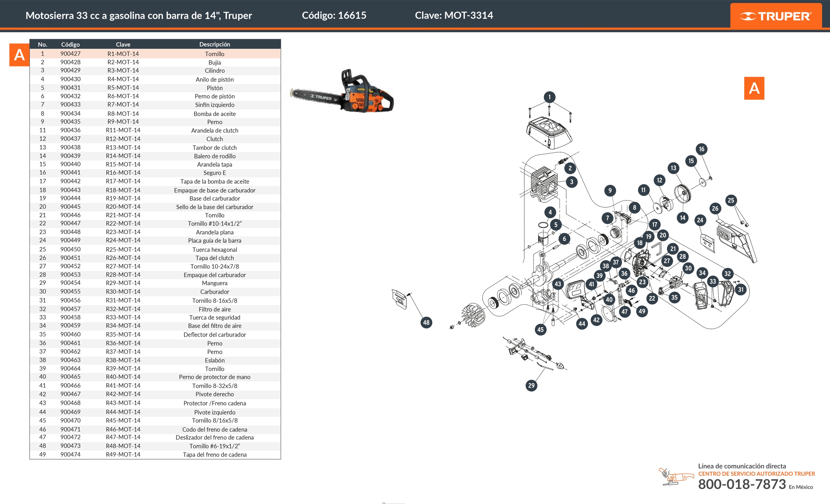Click key 'R26-MOT-14' in table
Viewport: 830px width, 504px height.
[123, 258]
